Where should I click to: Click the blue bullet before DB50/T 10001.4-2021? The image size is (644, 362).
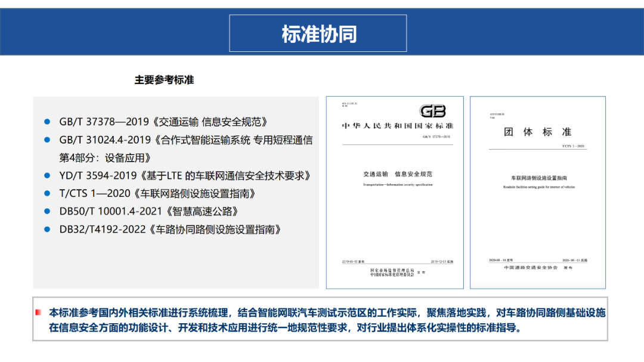(x=47, y=211)
